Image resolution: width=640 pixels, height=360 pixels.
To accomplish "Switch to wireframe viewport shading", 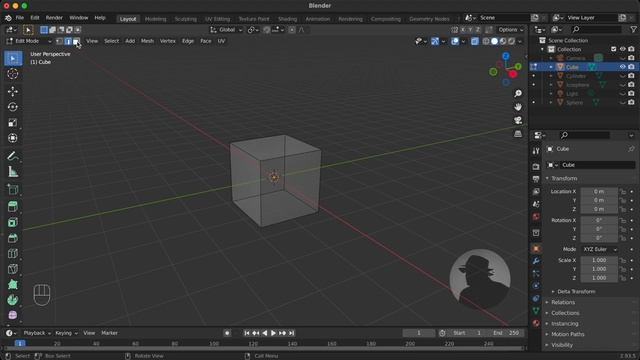I will pyautogui.click(x=486, y=41).
